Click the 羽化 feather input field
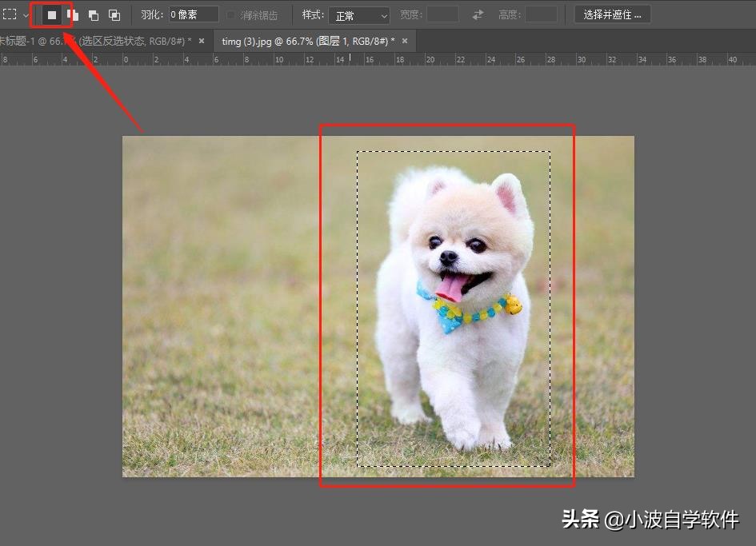 point(193,14)
